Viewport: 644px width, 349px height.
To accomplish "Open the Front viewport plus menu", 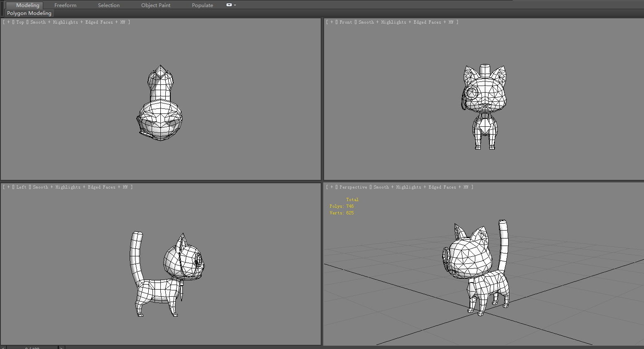I will [x=332, y=22].
